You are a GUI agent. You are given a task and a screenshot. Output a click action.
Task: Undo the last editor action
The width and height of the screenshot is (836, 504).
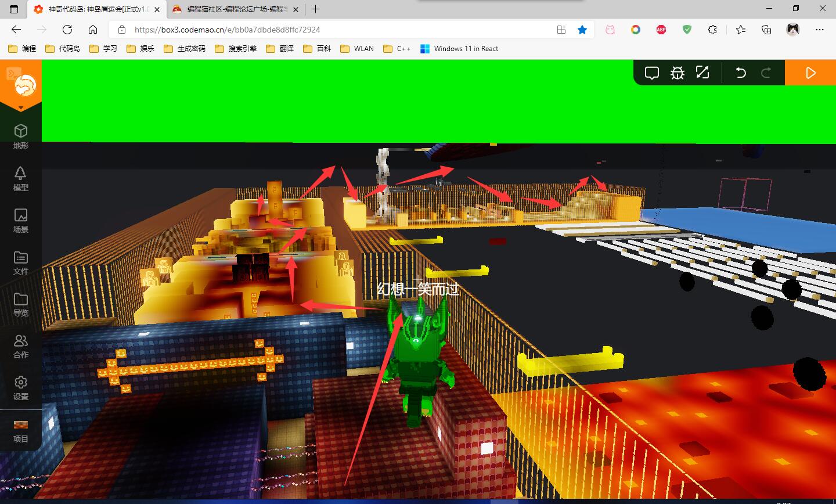(x=741, y=73)
